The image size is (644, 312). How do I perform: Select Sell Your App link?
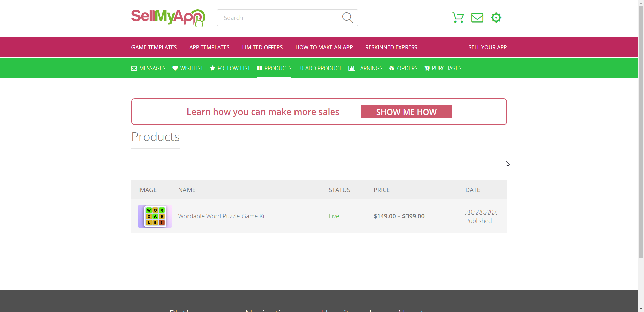(x=487, y=47)
